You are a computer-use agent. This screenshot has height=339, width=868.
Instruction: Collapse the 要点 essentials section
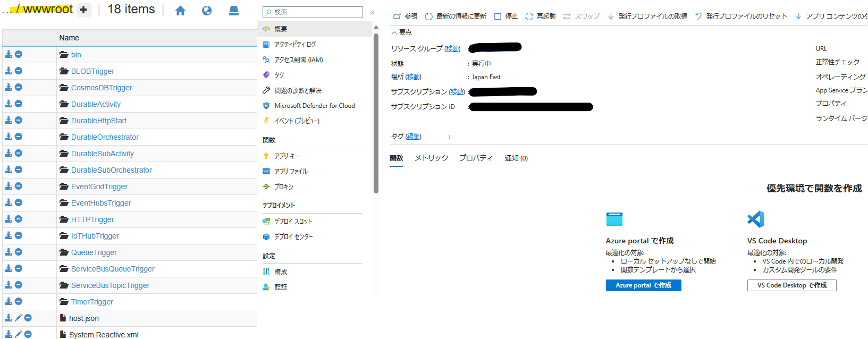pyautogui.click(x=402, y=32)
